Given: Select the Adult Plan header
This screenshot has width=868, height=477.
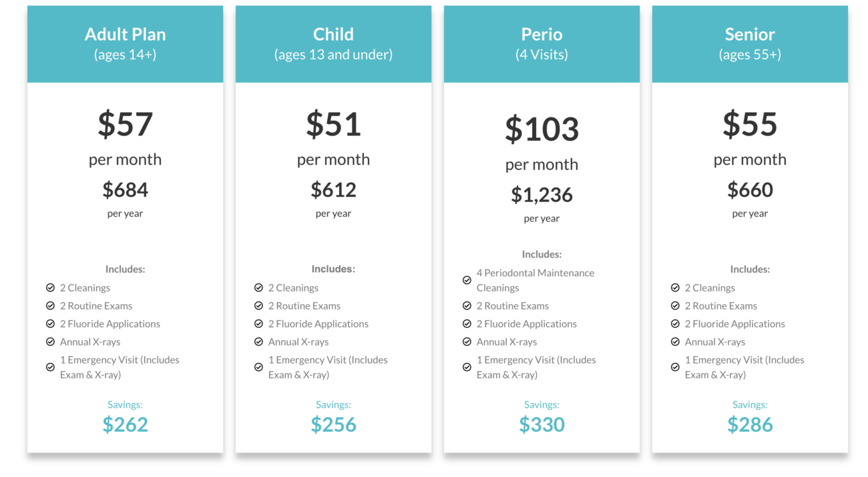Looking at the screenshot, I should pos(125,44).
